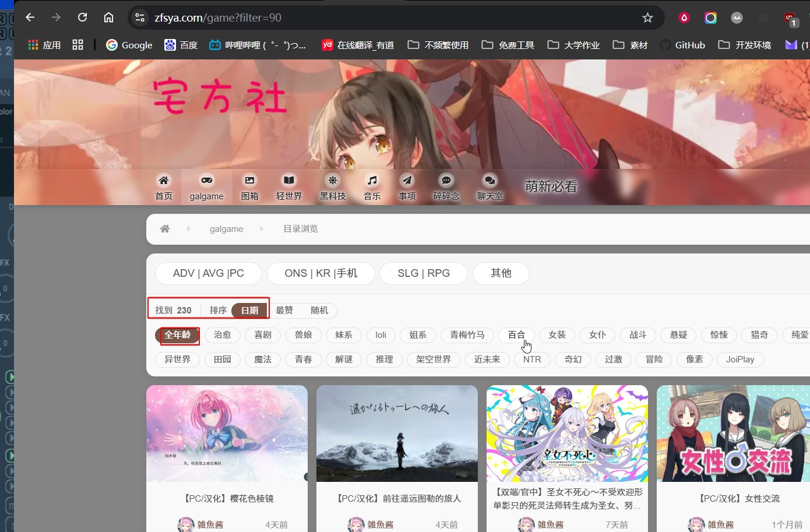Expand 免费工具 bookmark folder
The height and width of the screenshot is (532, 810).
508,45
